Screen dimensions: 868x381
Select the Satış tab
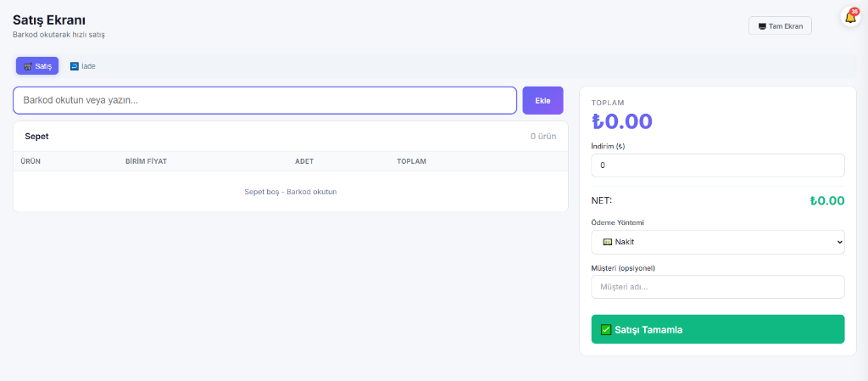coord(37,66)
